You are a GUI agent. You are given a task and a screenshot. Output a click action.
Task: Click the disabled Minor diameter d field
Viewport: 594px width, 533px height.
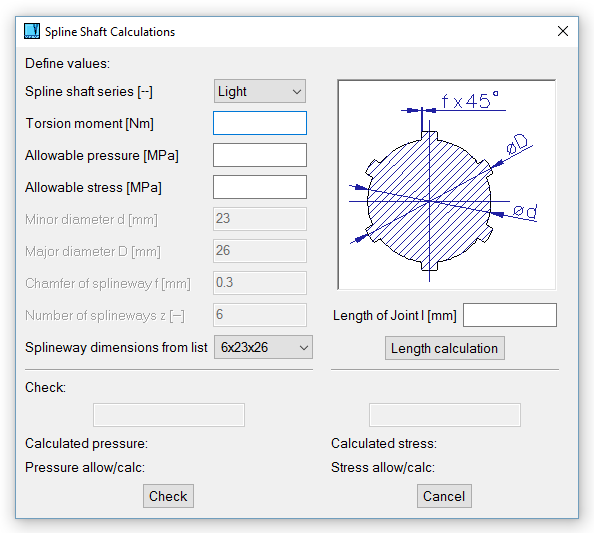260,219
